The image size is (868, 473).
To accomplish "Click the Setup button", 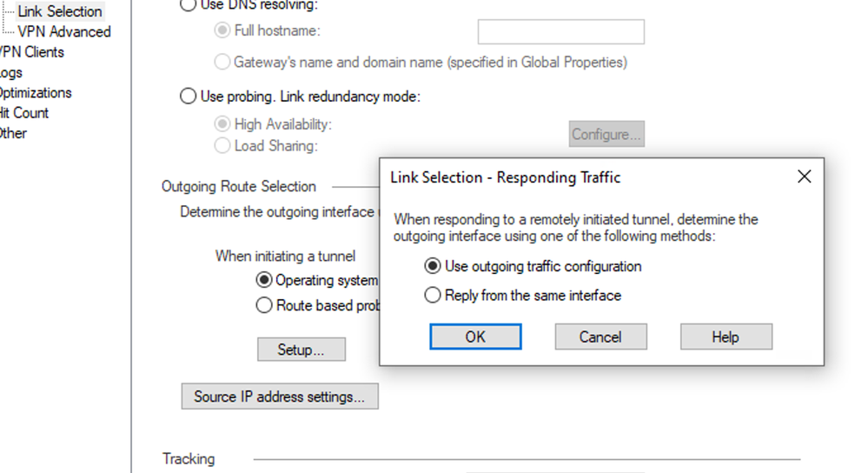I will click(x=301, y=350).
